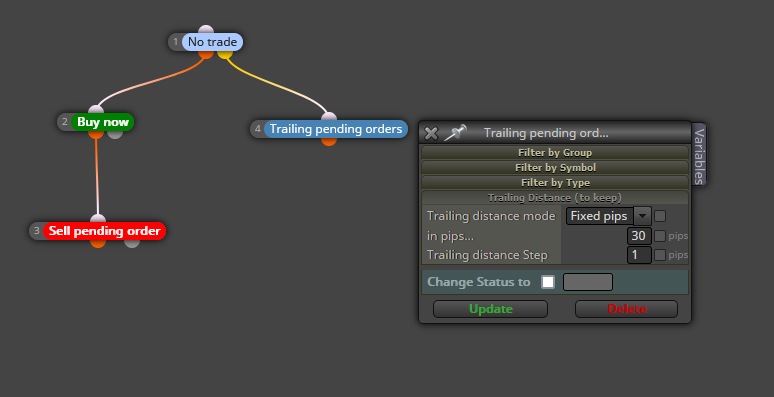
Task: Click the No trade orange output connector
Action: coord(206,54)
